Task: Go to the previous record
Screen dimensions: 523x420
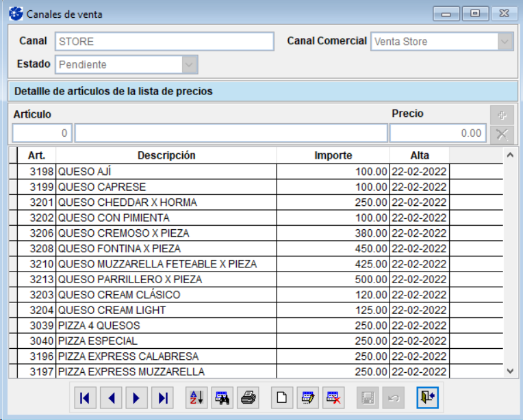Action: 111,398
